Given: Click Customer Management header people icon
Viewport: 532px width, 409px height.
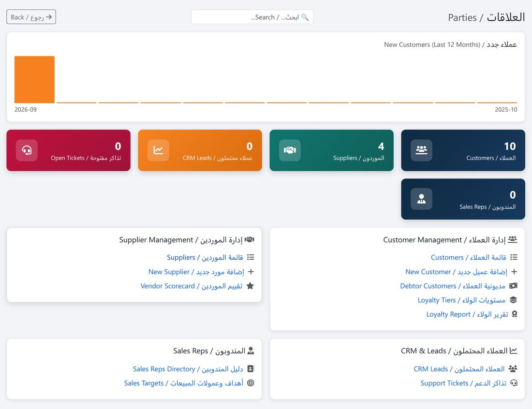Looking at the screenshot, I should 513,239.
